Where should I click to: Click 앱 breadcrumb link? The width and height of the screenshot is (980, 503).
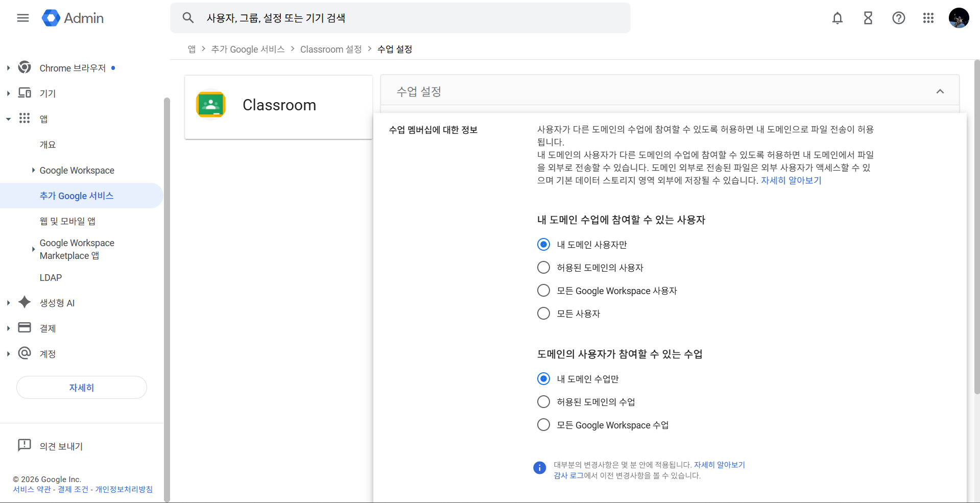coord(192,49)
